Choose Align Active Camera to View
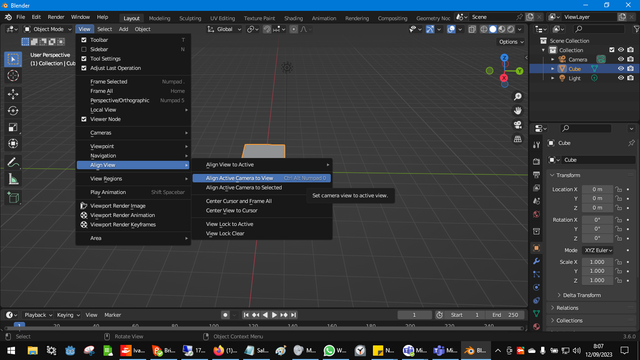 coord(261,178)
